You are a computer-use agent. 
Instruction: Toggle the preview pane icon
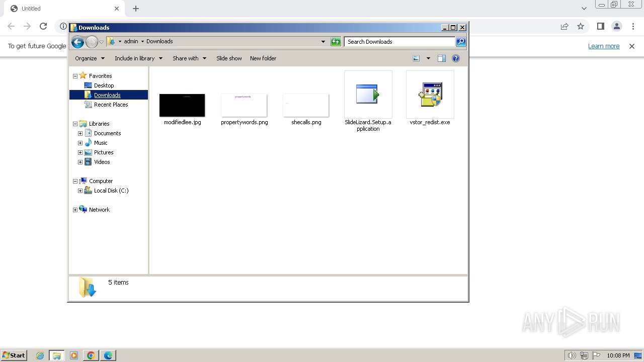442,58
